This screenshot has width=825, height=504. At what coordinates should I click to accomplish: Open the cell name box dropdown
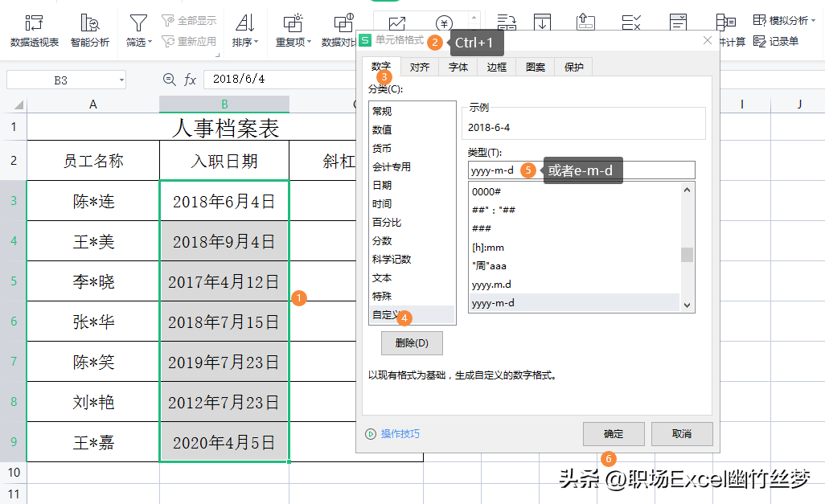[x=121, y=80]
